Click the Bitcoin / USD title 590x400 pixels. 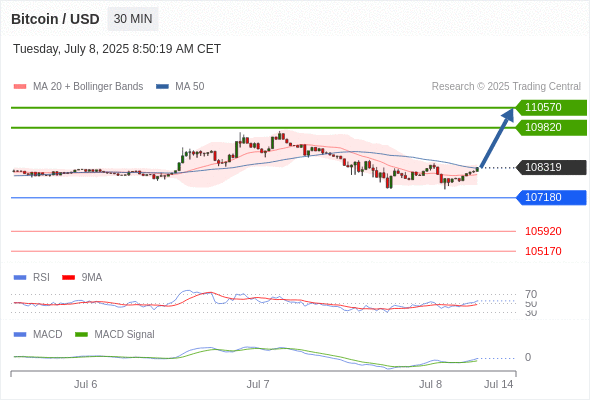point(55,19)
